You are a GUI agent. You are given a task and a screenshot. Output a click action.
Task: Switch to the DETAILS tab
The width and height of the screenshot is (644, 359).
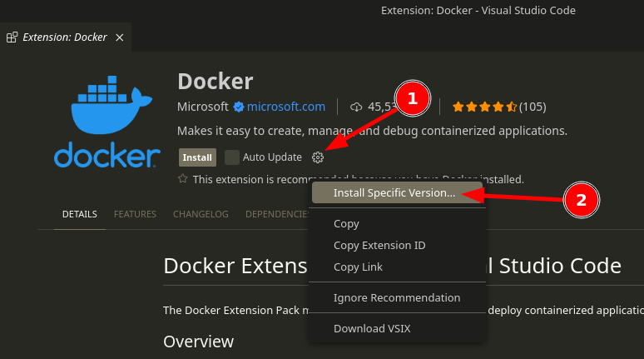(80, 214)
